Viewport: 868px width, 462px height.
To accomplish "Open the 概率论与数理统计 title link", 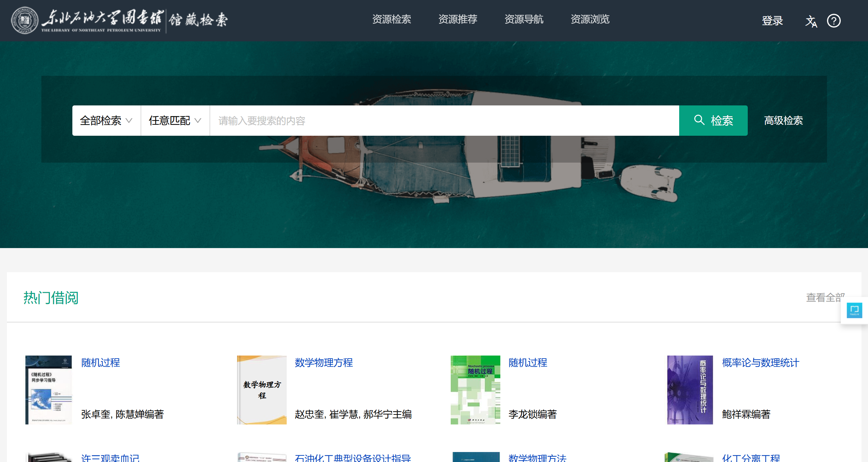I will pos(760,362).
